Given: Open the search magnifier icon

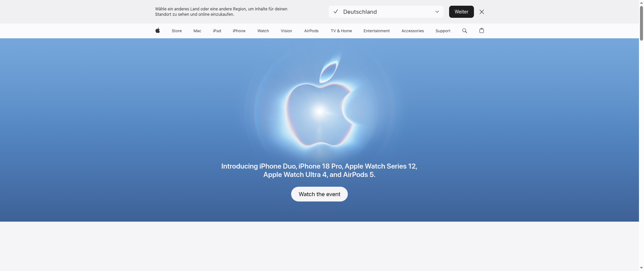Looking at the screenshot, I should pos(465,31).
